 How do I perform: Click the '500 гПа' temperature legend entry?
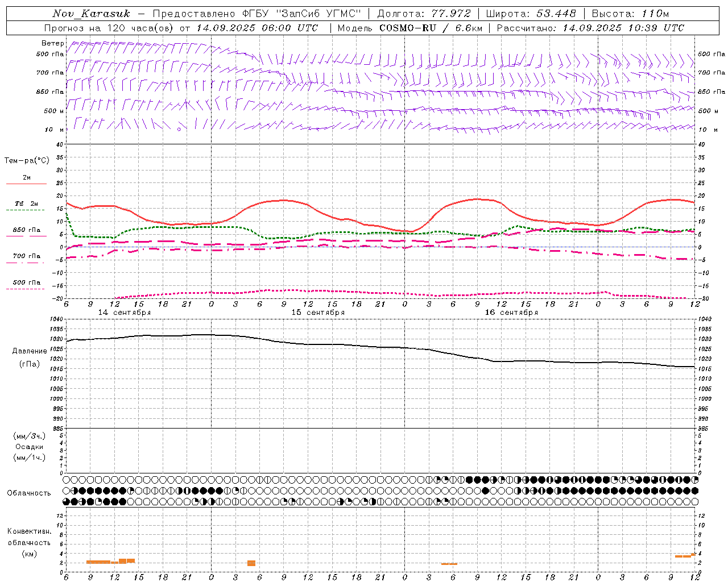[27, 282]
